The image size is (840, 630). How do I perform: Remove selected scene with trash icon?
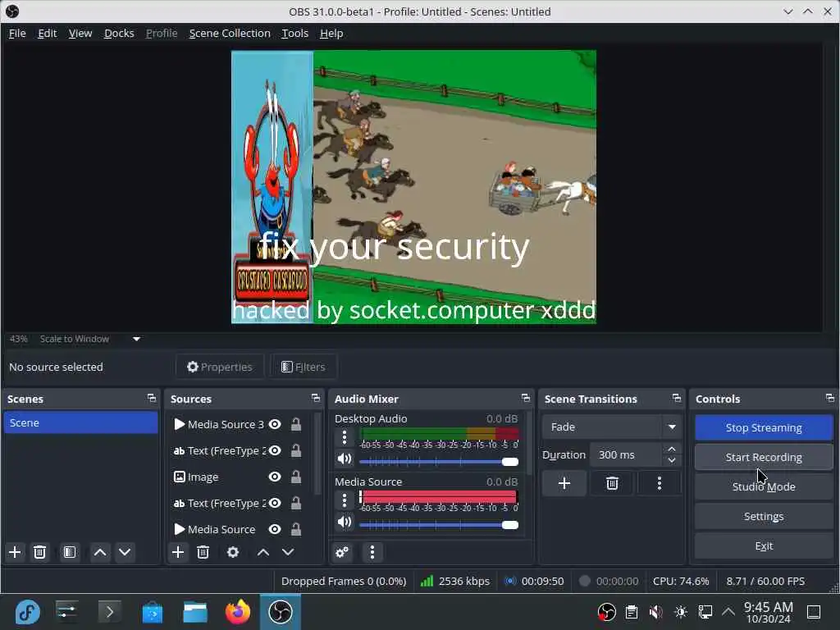39,552
